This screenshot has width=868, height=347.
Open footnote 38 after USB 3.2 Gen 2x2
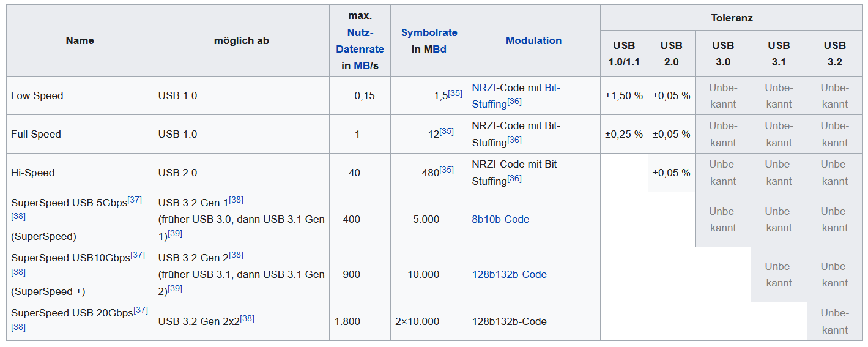(x=247, y=318)
